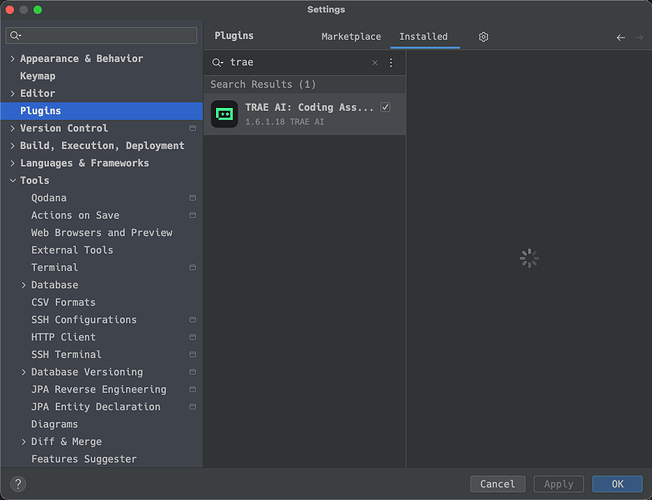Image resolution: width=652 pixels, height=500 pixels.
Task: Expand Build, Execution, Deployment section
Action: pyautogui.click(x=12, y=146)
